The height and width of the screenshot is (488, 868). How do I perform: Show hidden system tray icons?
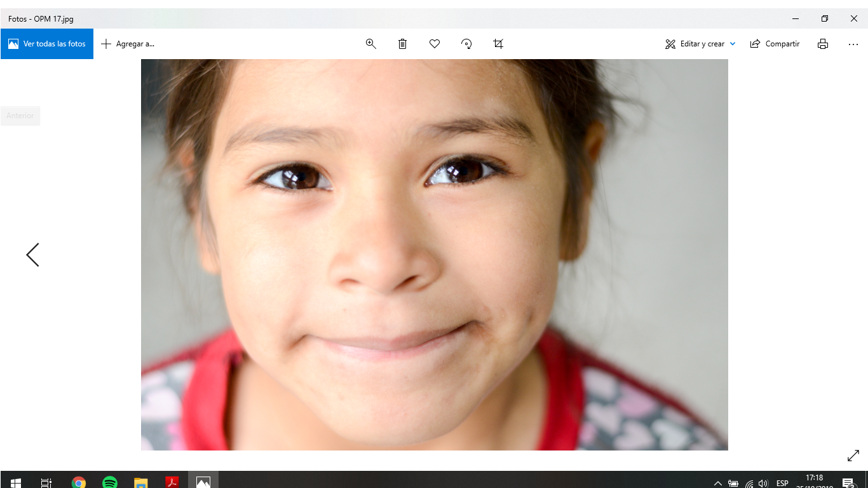tap(718, 483)
